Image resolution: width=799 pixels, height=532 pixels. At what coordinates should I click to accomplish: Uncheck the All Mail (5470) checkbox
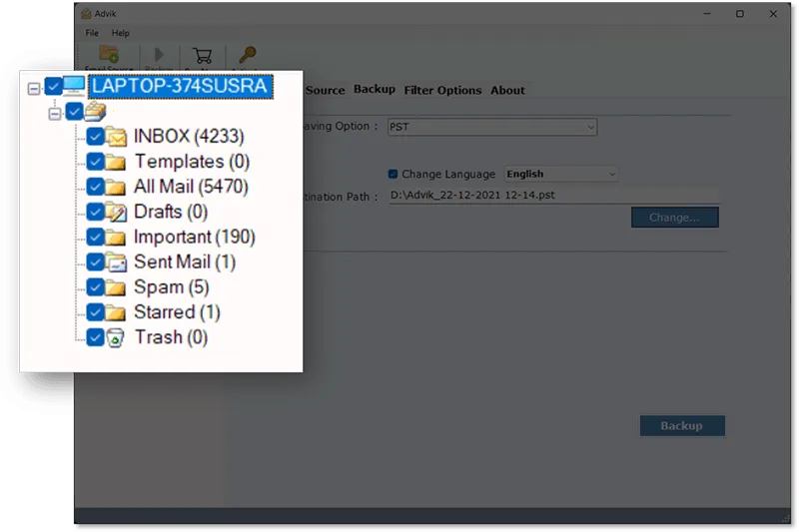pyautogui.click(x=95, y=187)
